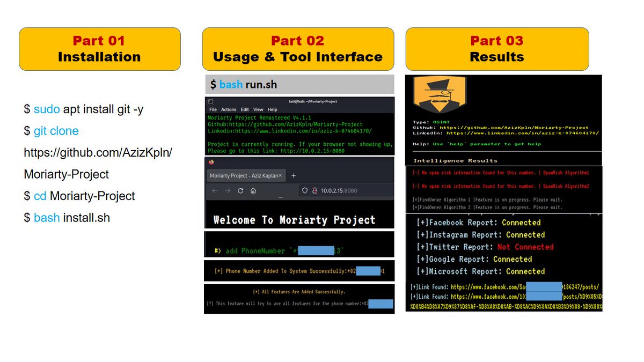Click 'Twitter Report: Not Connected' line
This screenshot has height=362, width=644.
485,247
